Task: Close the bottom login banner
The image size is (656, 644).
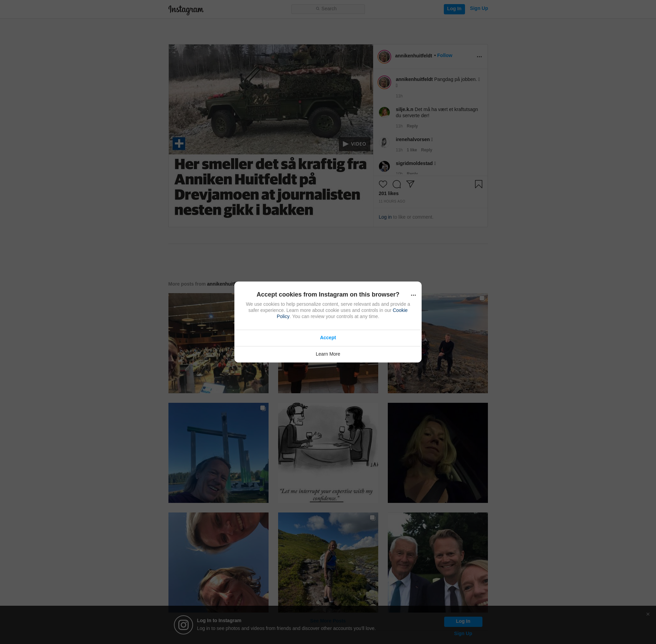Action: [648, 614]
